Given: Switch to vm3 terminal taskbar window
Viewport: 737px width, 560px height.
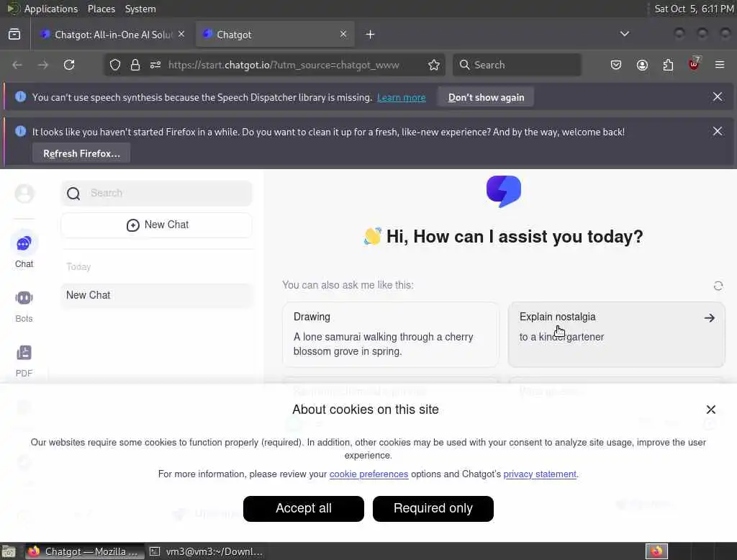Looking at the screenshot, I should 207,551.
